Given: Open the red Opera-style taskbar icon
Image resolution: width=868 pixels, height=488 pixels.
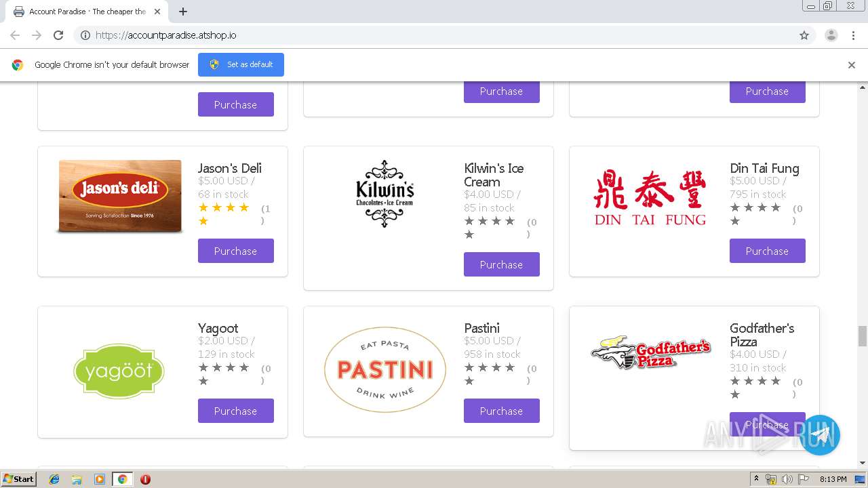Looking at the screenshot, I should click(145, 479).
